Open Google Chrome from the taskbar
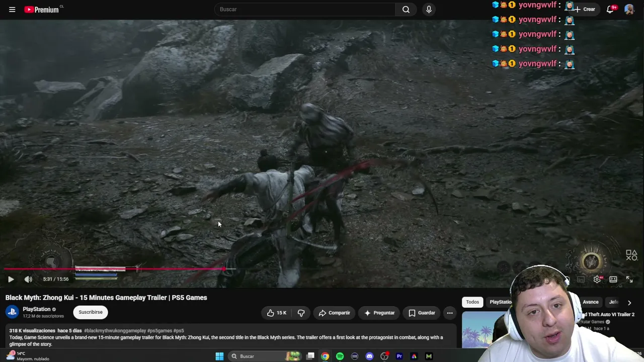This screenshot has height=362, width=644. pos(325,356)
